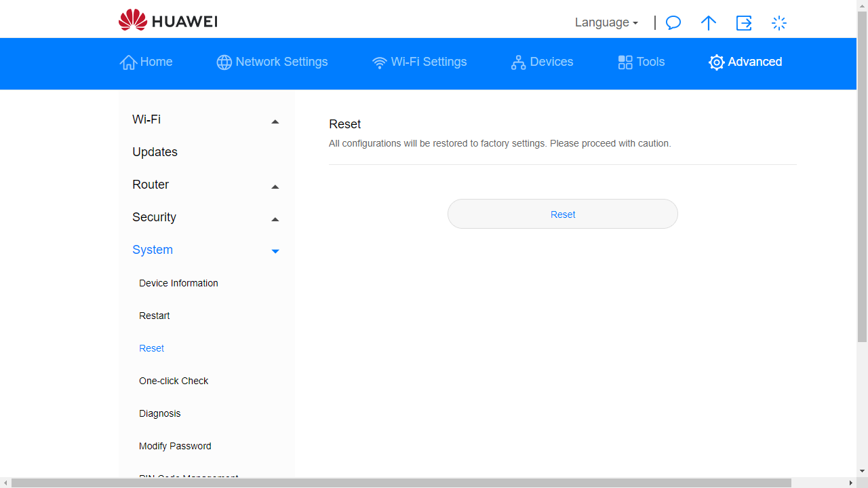Open Home via the house icon
This screenshot has height=488, width=868.
[128, 62]
